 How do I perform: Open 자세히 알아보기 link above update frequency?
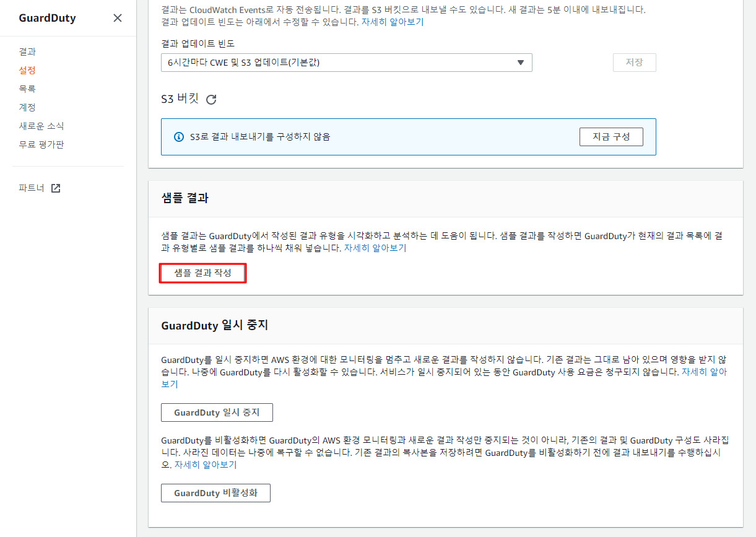[393, 22]
